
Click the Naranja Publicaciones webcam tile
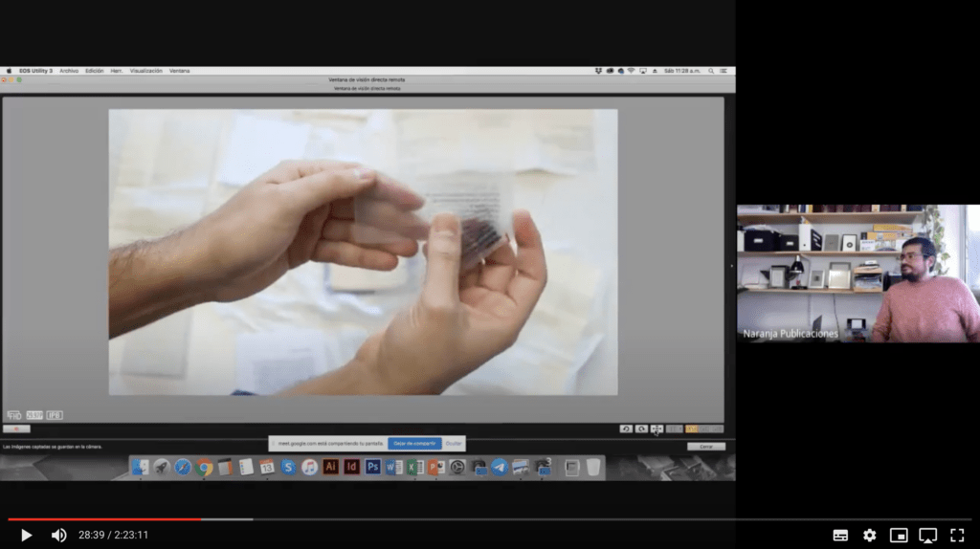pyautogui.click(x=858, y=274)
